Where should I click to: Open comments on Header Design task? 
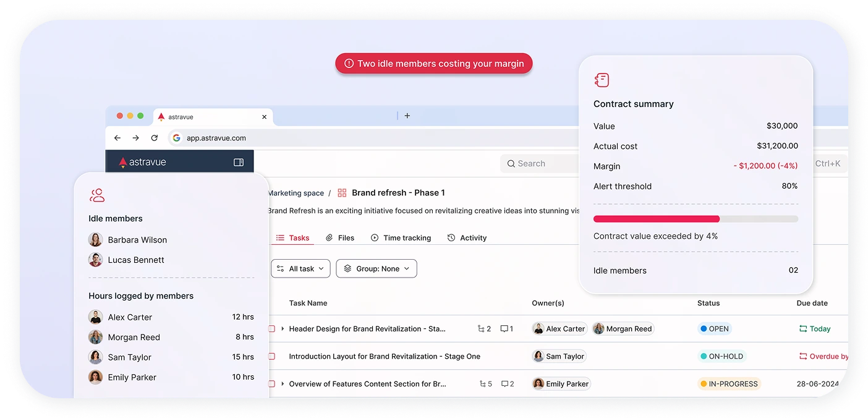(507, 329)
